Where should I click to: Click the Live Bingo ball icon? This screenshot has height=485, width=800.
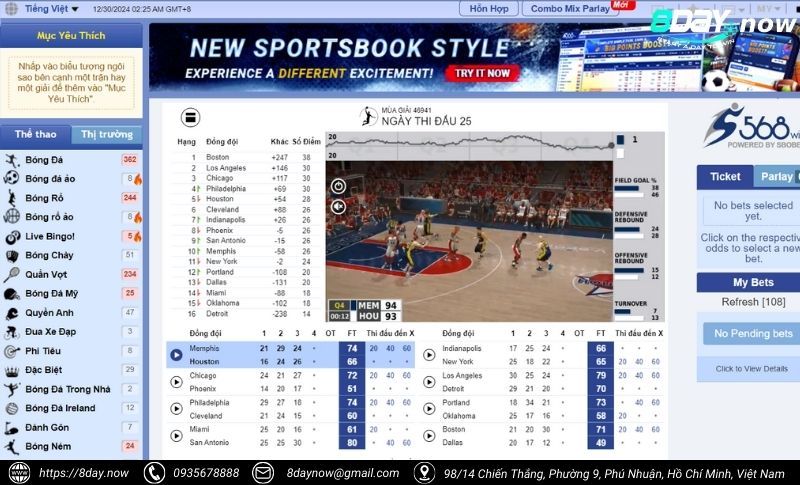pos(11,237)
